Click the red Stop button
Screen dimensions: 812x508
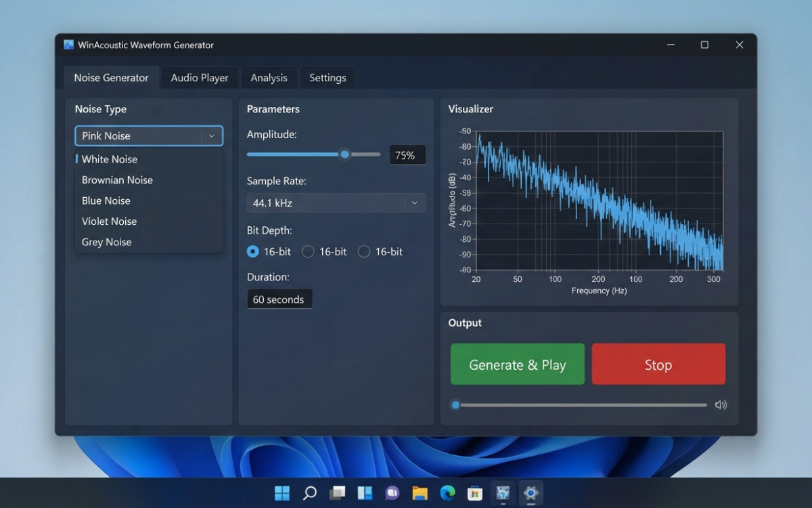[658, 364]
